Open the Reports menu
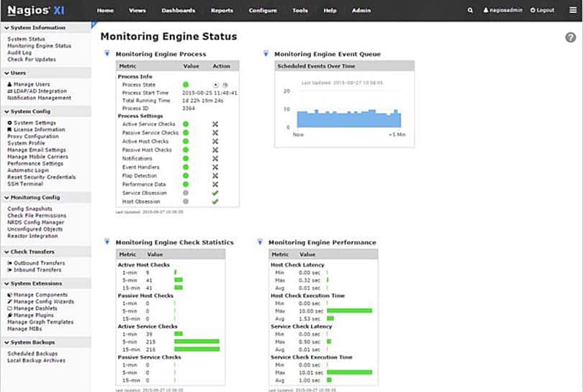Screen dimensions: 583x392 pos(222,10)
